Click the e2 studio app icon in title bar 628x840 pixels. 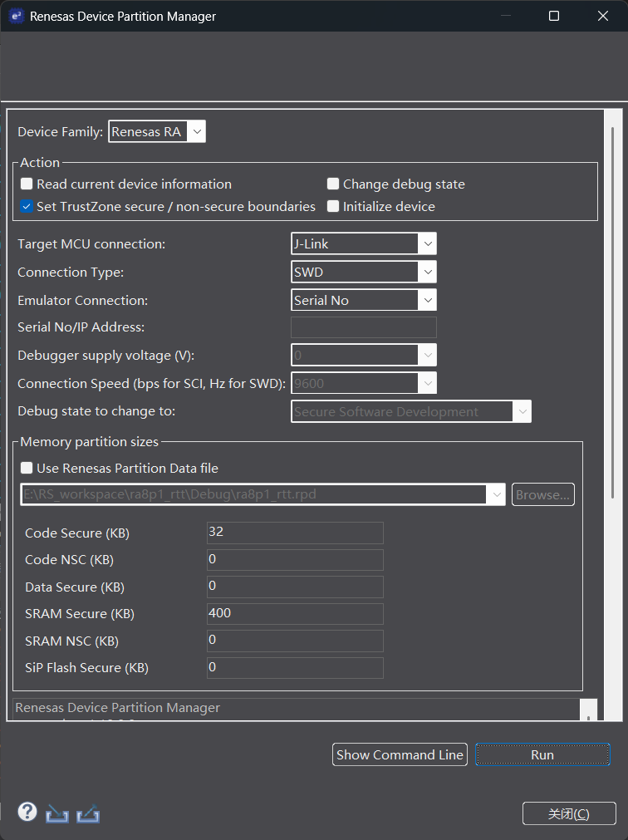click(x=16, y=16)
